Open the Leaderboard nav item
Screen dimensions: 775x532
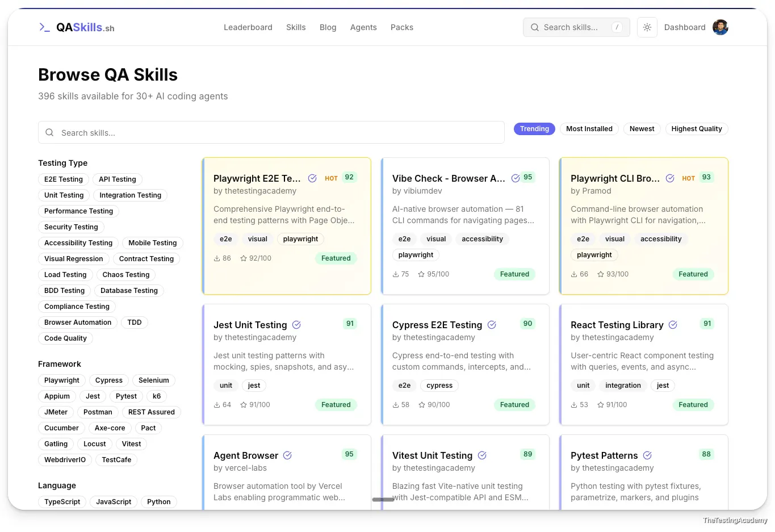[x=248, y=27]
